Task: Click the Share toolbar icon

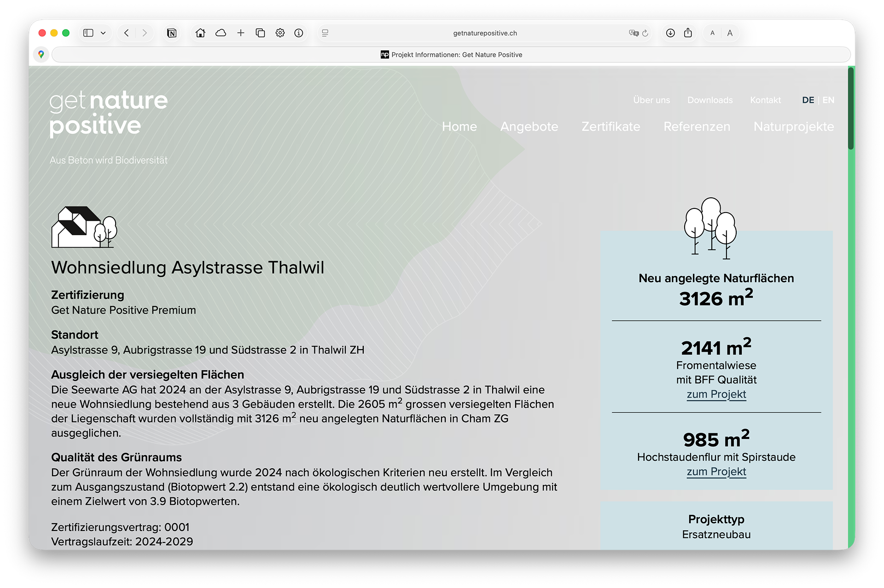Action: (688, 33)
